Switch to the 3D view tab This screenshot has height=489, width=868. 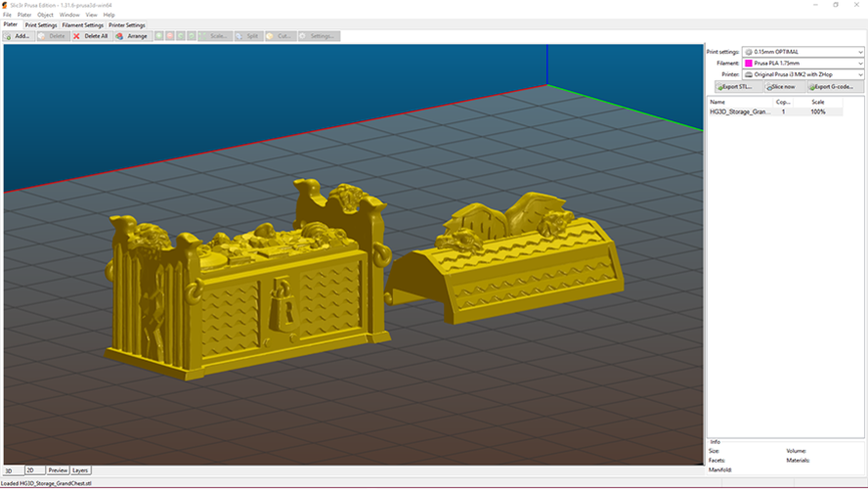tap(14, 470)
